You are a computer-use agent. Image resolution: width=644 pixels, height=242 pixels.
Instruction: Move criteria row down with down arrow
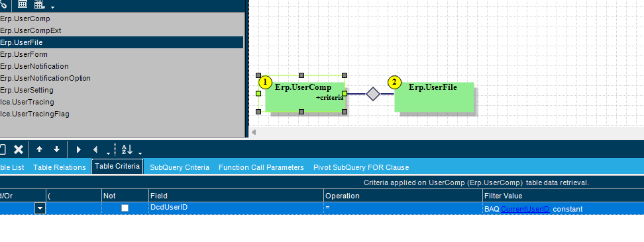click(x=57, y=149)
